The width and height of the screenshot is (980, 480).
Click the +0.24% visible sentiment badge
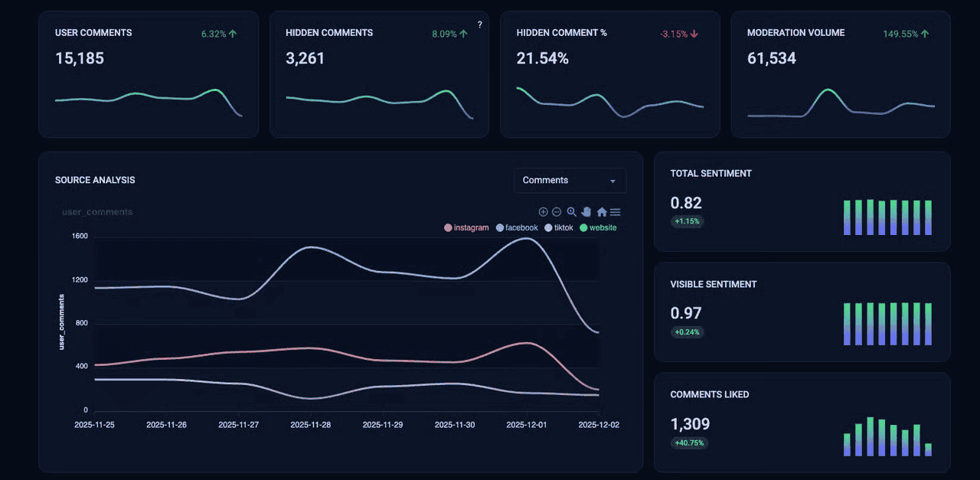point(687,332)
